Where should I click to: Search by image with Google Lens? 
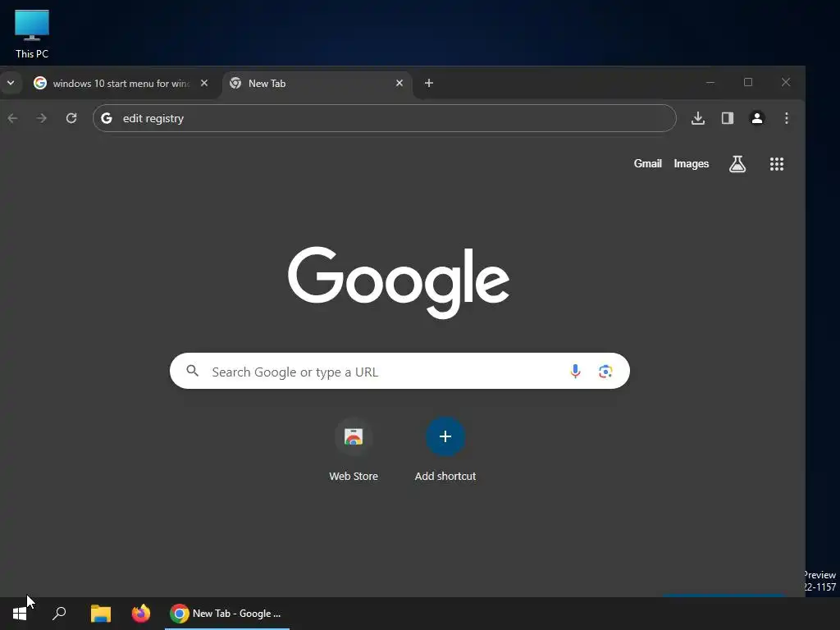pos(605,372)
